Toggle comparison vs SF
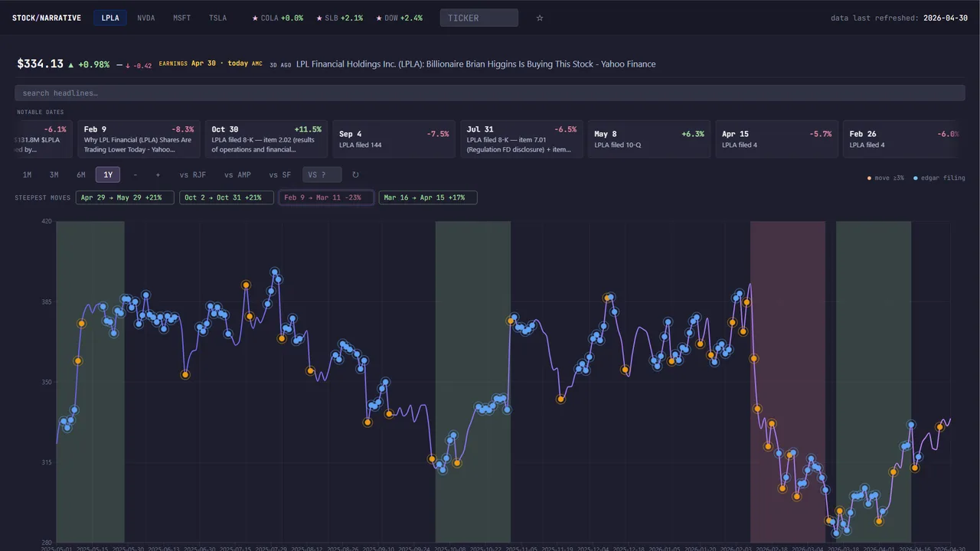This screenshot has height=551, width=980. pyautogui.click(x=280, y=175)
